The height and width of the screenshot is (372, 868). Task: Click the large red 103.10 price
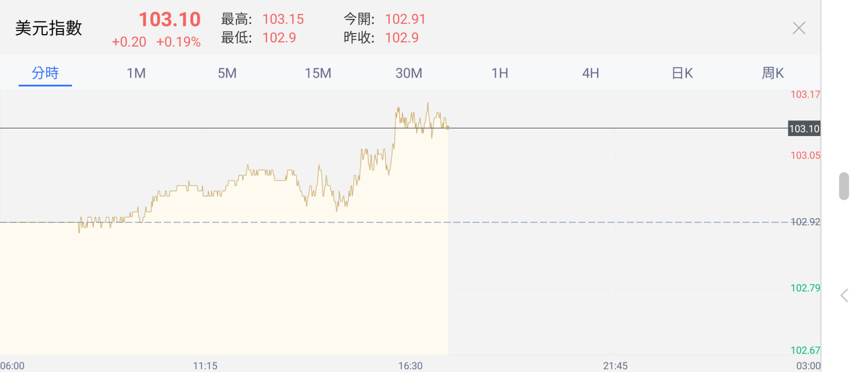(x=169, y=20)
